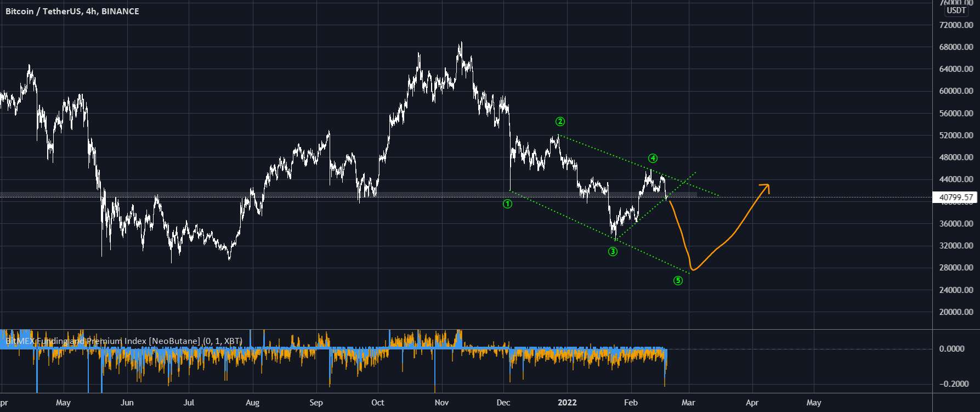Click the Aug label on time axis
980x412 pixels.
252,403
